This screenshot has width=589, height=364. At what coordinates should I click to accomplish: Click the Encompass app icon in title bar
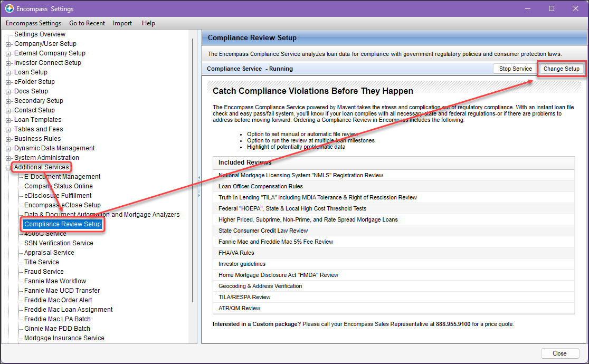pos(9,8)
